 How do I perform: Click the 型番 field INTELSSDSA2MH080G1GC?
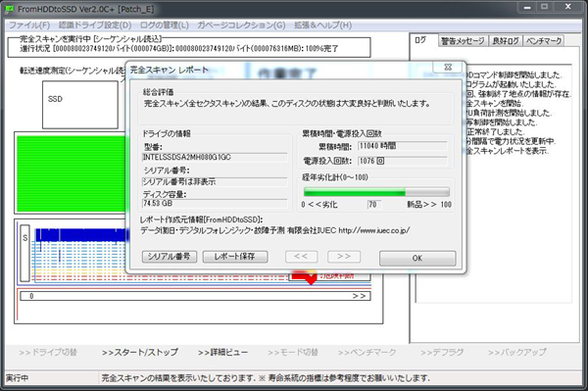pyautogui.click(x=215, y=158)
